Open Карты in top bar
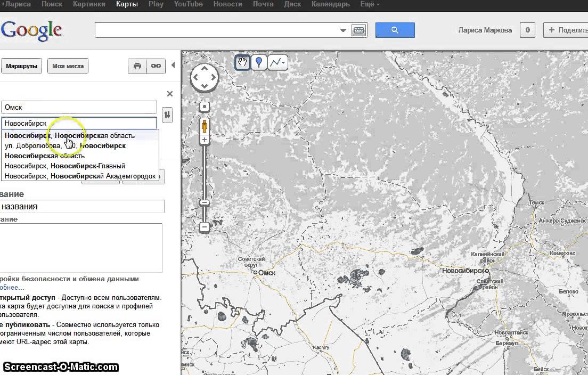Screen dimensions: 588x375 [x=127, y=4]
